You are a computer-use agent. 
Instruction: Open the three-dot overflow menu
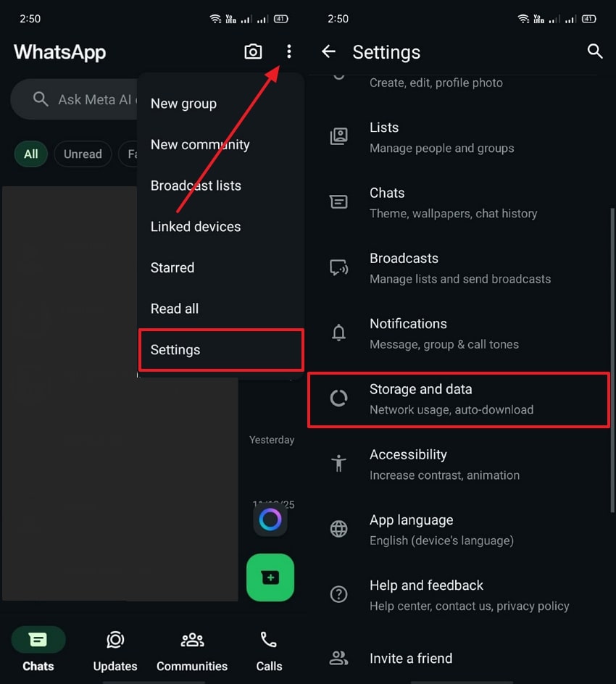coord(289,51)
